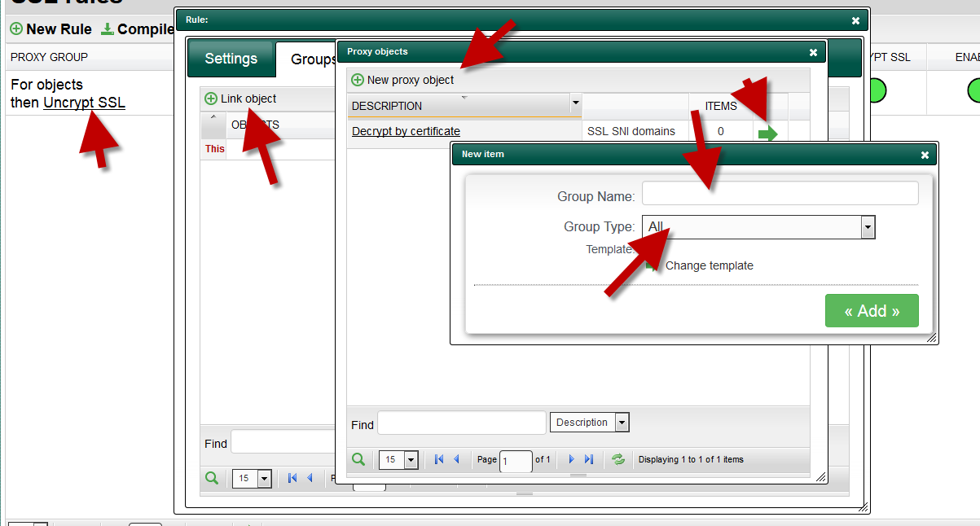Click Link object in the Rule window
Image resolution: width=980 pixels, height=526 pixels.
[240, 99]
